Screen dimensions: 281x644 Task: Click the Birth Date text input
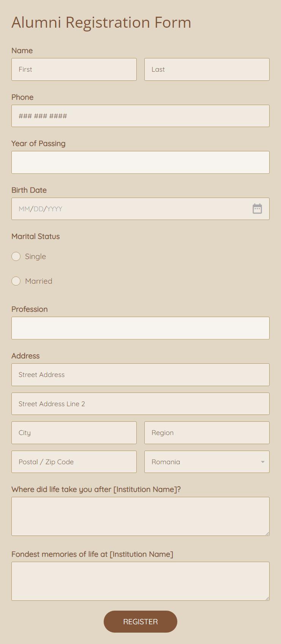129,209
